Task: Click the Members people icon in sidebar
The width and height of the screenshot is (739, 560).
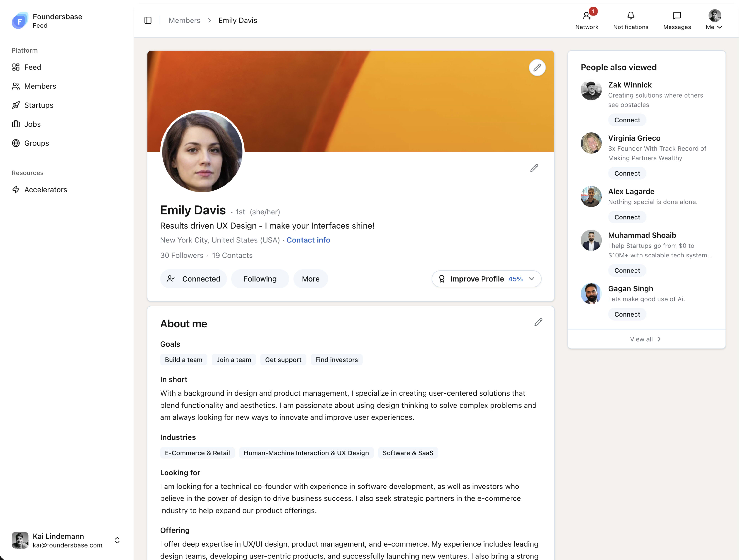Action: tap(16, 86)
